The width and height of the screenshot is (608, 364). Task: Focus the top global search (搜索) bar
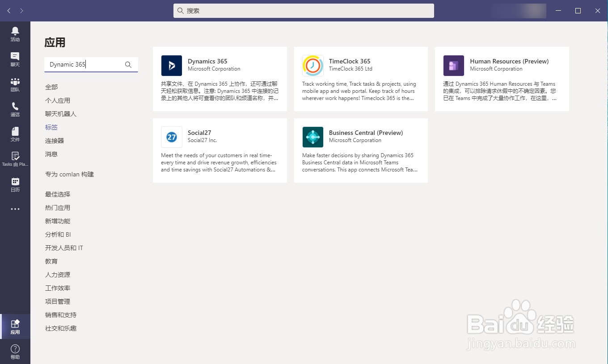(x=304, y=11)
